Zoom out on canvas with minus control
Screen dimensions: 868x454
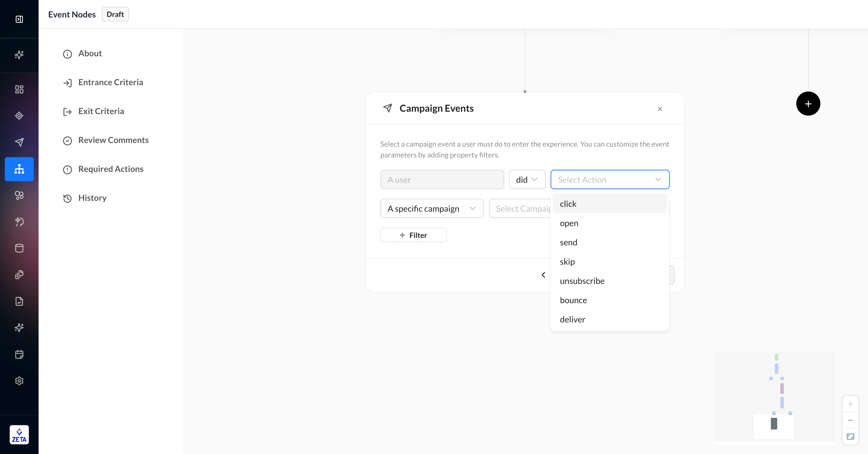[850, 420]
